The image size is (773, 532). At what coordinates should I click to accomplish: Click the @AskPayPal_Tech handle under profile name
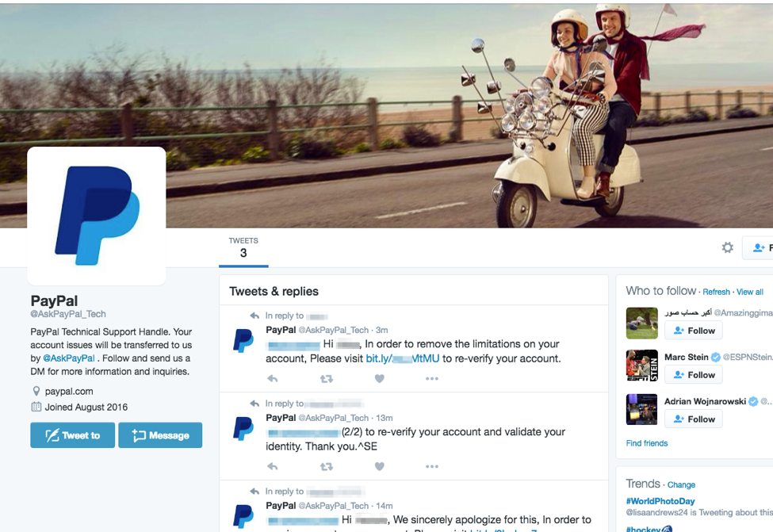(68, 314)
